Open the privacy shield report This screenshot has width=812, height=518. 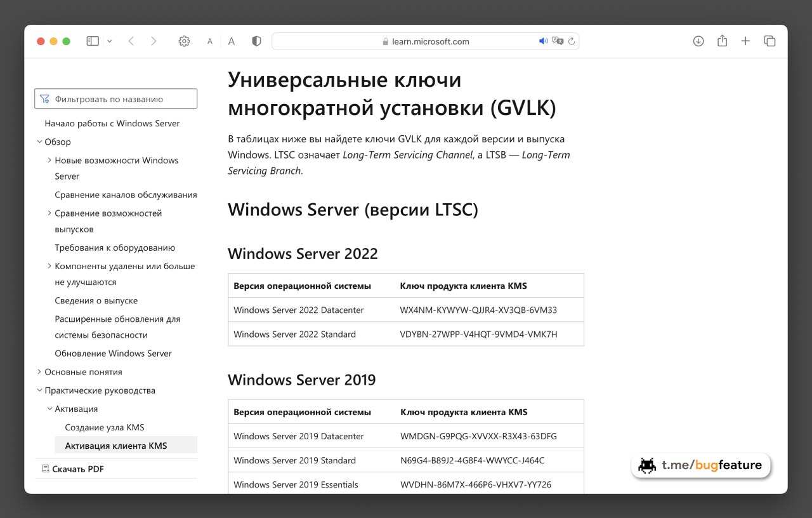[256, 41]
